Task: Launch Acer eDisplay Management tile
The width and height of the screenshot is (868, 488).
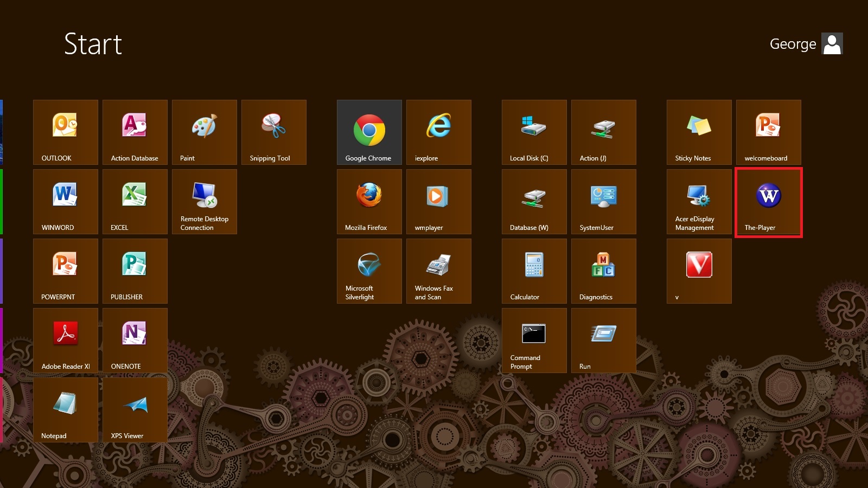Action: 699,202
